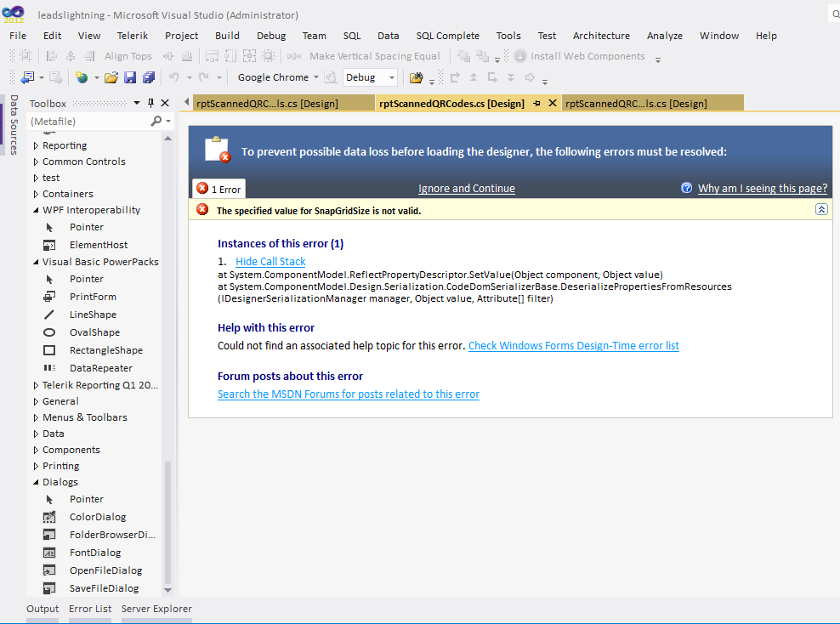This screenshot has height=624, width=840.
Task: Click the Align Lefts toolbar icon
Action: pyautogui.click(x=51, y=56)
